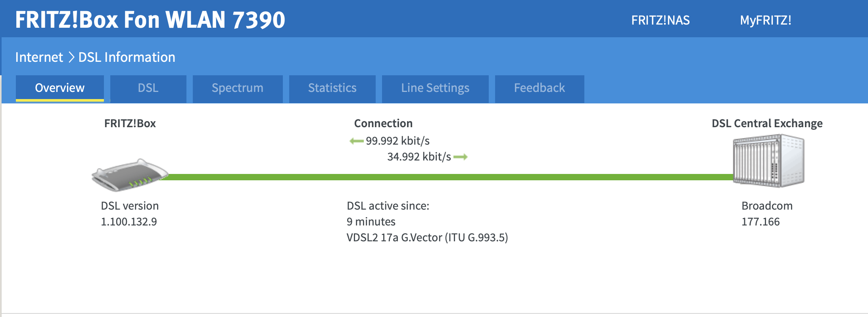This screenshot has width=868, height=317.
Task: Click the DSL Central Exchange rack icon
Action: (x=768, y=161)
